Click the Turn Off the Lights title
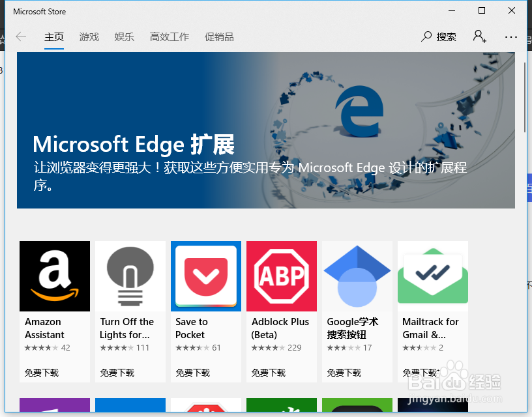 [126, 328]
